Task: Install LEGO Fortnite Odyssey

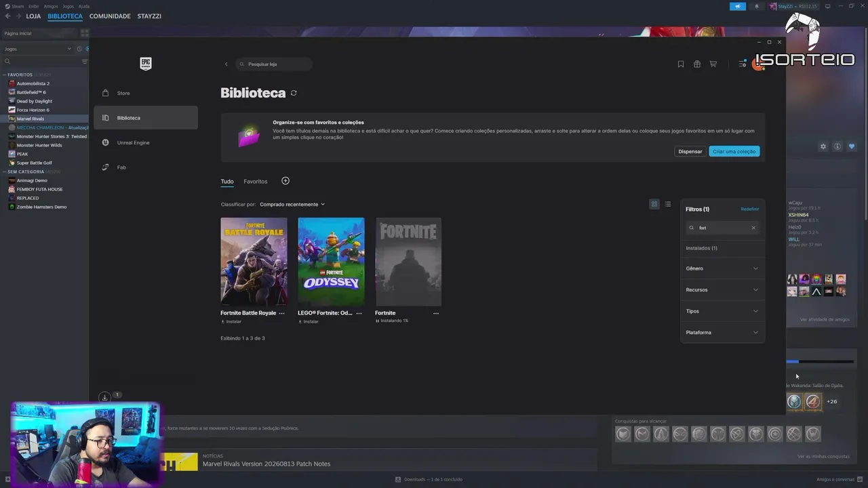Action: point(309,321)
